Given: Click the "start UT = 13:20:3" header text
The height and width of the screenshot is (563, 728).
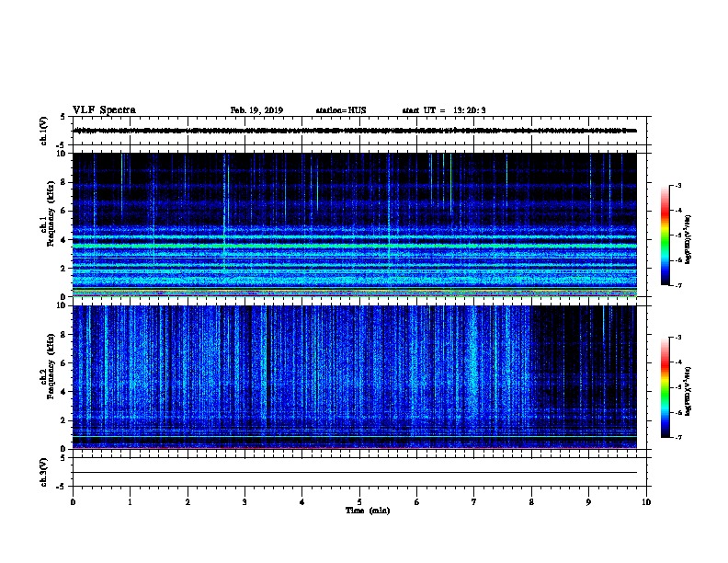Looking at the screenshot, I should pos(444,110).
